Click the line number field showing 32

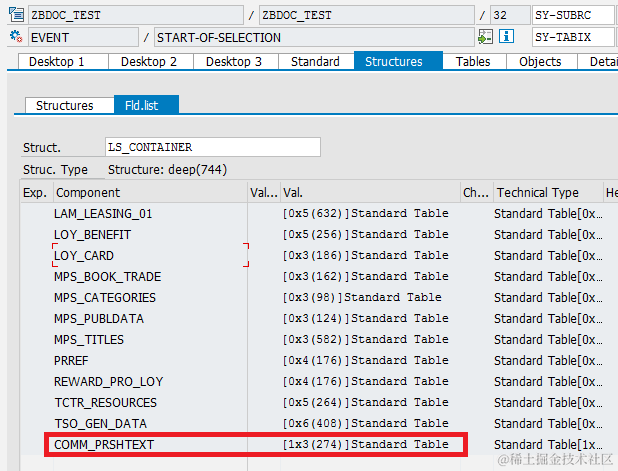pyautogui.click(x=510, y=15)
